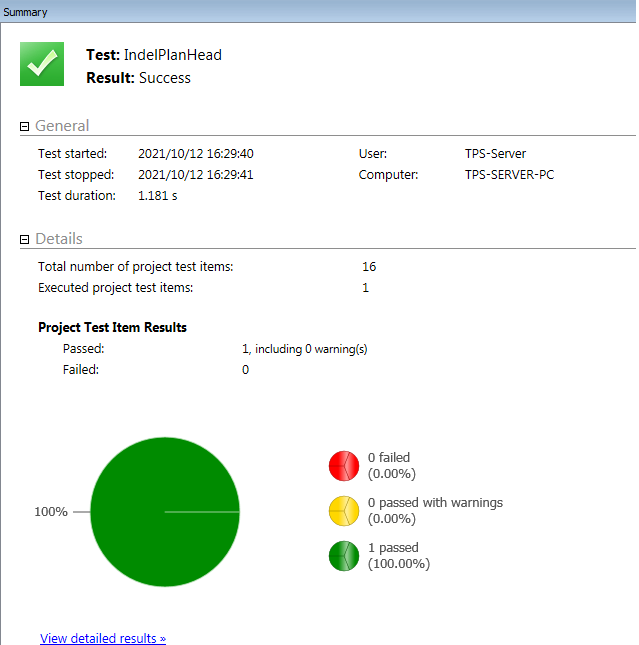This screenshot has height=645, width=639.
Task: Select executed project test items value 1
Action: pyautogui.click(x=365, y=288)
